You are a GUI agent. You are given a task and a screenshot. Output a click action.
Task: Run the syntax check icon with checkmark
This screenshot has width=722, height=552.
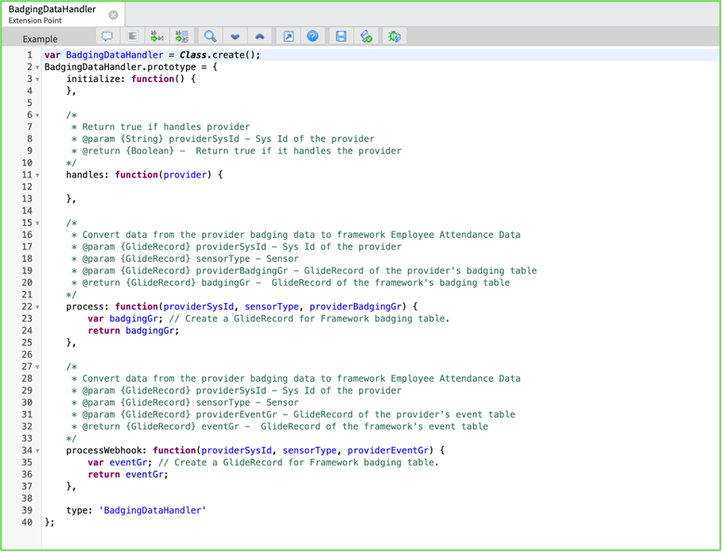pyautogui.click(x=366, y=36)
